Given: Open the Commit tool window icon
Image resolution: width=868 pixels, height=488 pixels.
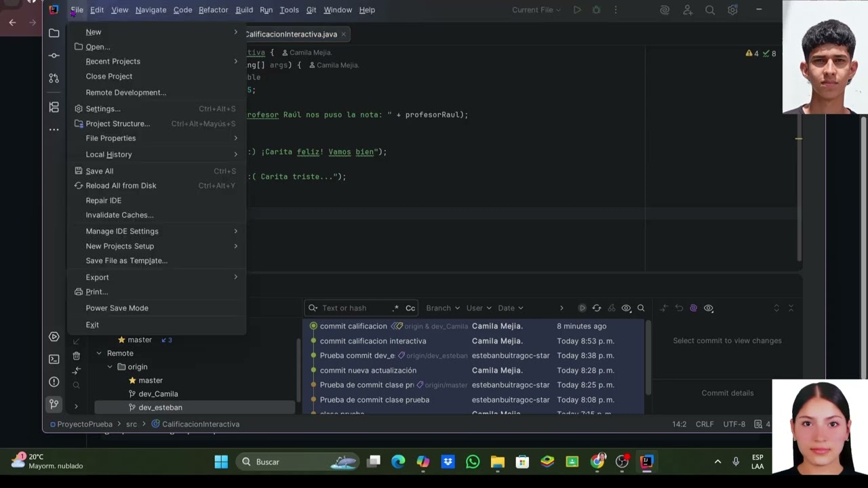Looking at the screenshot, I should (54, 56).
